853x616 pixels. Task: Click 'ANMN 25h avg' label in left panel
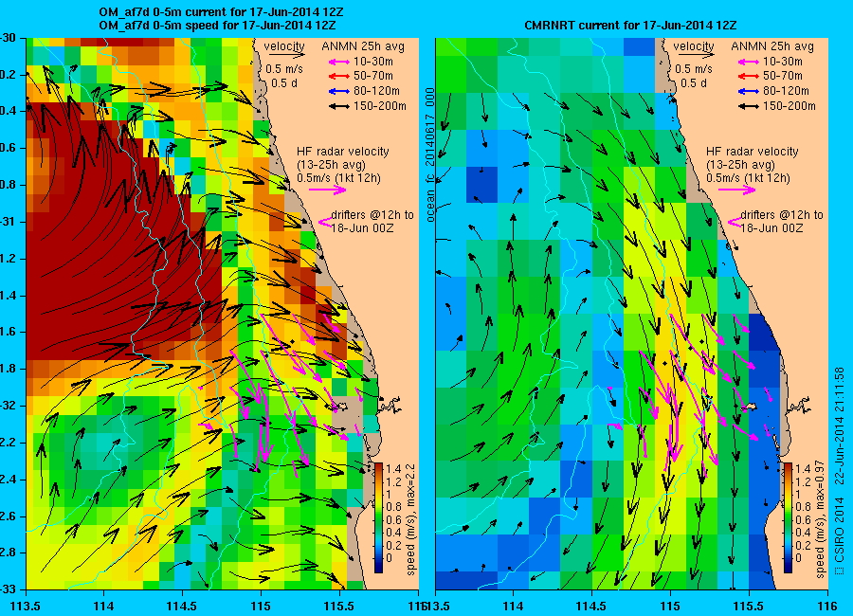363,46
